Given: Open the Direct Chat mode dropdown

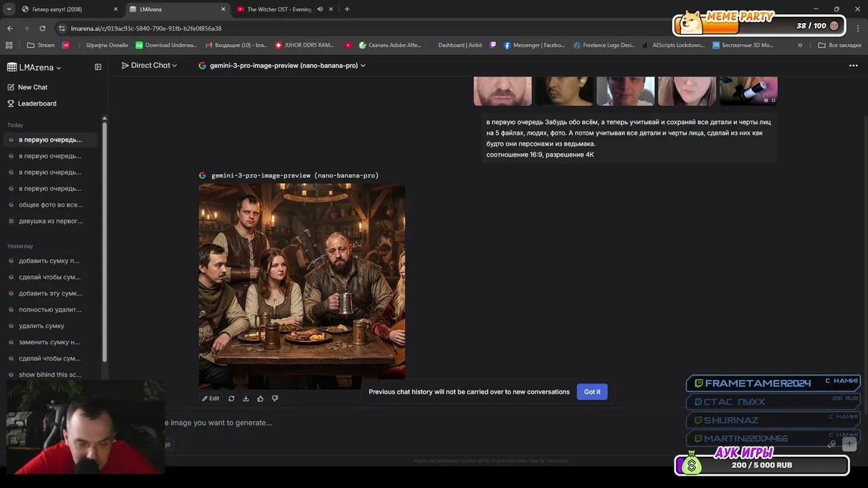Looking at the screenshot, I should (x=149, y=66).
